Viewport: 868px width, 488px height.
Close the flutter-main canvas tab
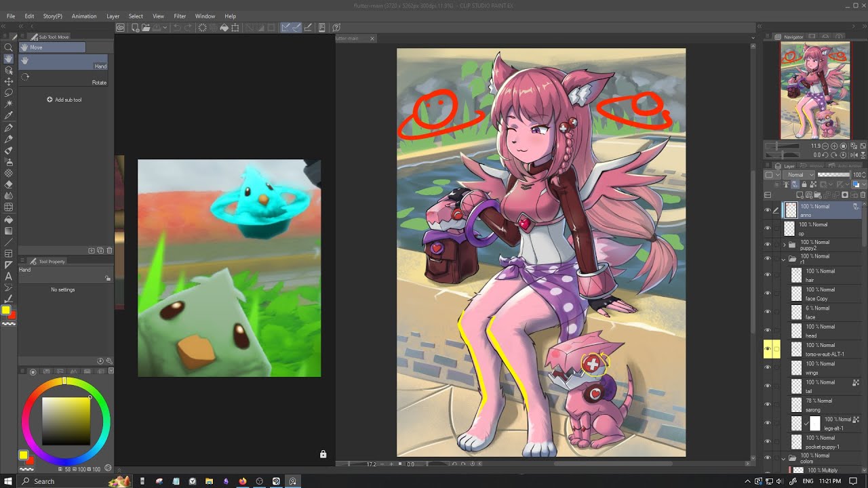pos(372,39)
